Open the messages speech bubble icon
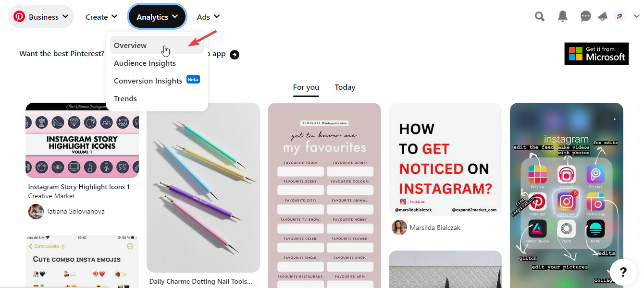The width and height of the screenshot is (644, 288). 585,17
